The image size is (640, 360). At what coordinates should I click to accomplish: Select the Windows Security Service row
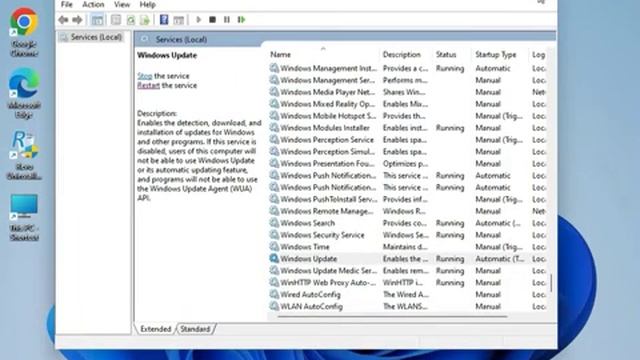pyautogui.click(x=407, y=235)
